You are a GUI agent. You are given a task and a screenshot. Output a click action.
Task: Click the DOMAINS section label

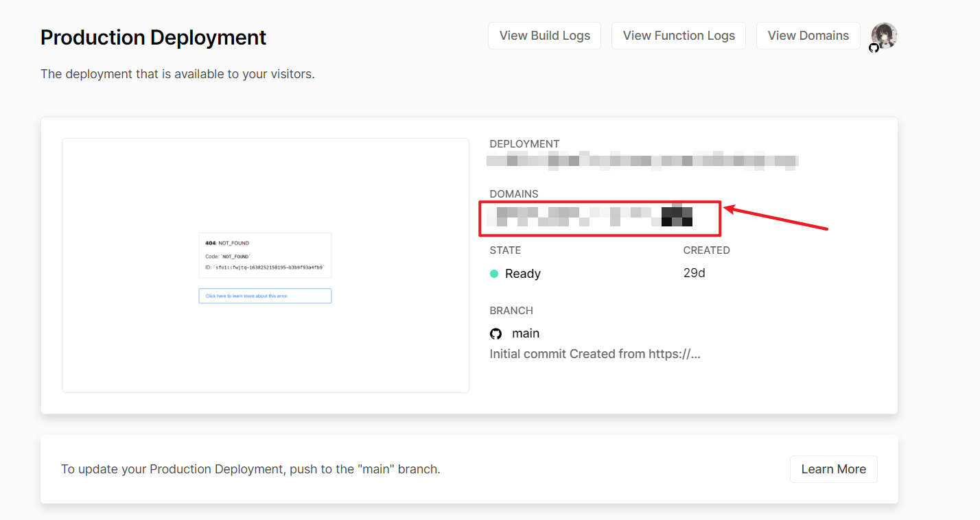tap(513, 194)
